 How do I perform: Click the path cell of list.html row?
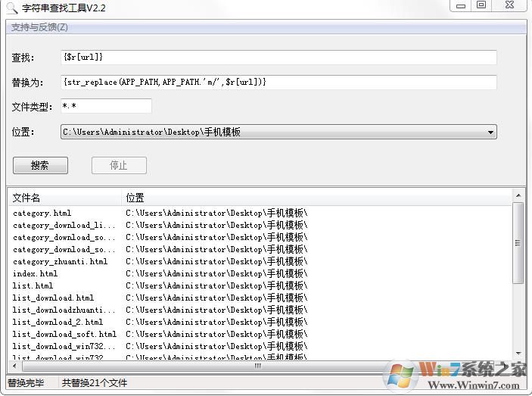(216, 285)
